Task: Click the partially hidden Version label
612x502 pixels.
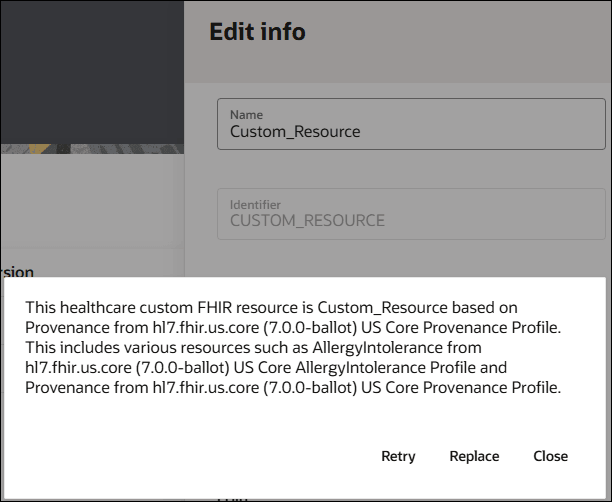Action: pyautogui.click(x=18, y=271)
